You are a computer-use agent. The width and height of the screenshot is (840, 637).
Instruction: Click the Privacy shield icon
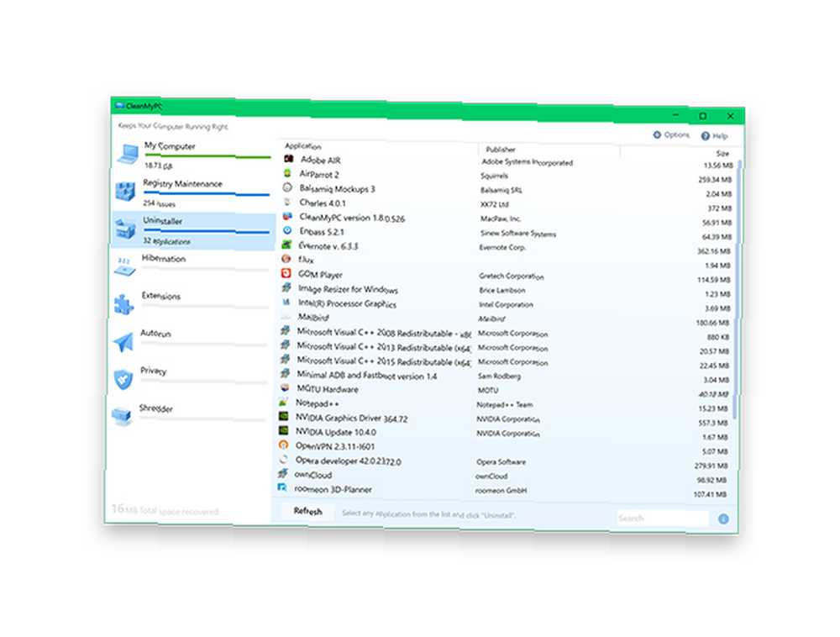(x=123, y=379)
